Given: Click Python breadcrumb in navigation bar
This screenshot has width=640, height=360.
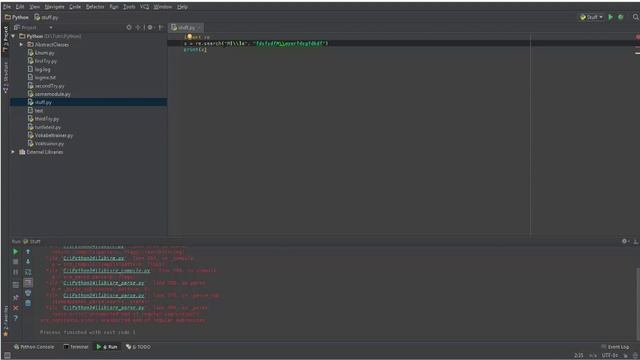Looking at the screenshot, I should point(17,17).
